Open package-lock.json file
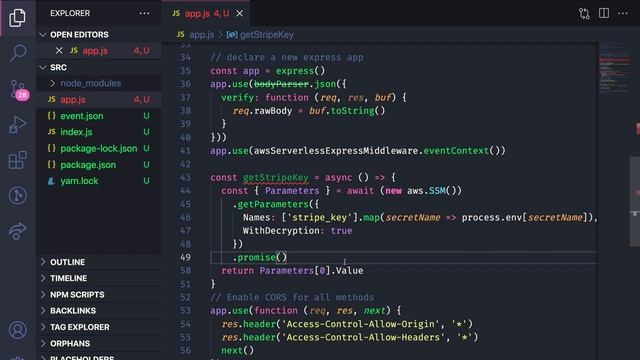The width and height of the screenshot is (640, 360). point(99,149)
